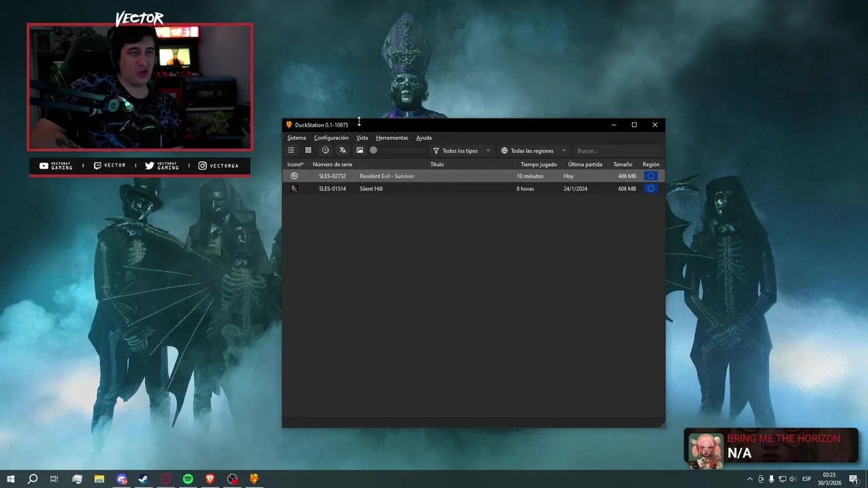Open Task View from the taskbar
868x488 pixels.
click(x=54, y=479)
